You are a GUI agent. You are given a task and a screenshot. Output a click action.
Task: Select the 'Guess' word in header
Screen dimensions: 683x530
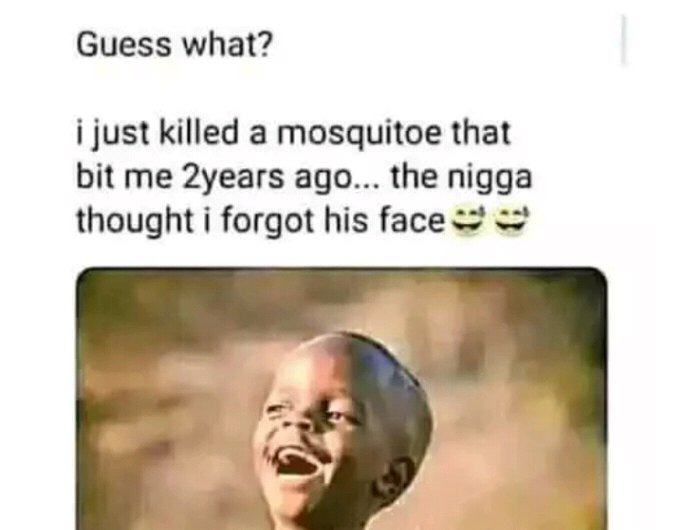pyautogui.click(x=124, y=44)
